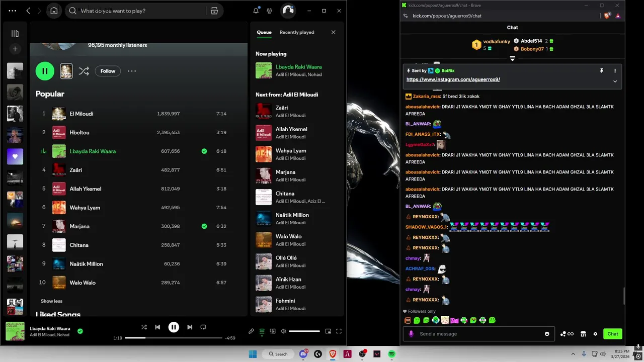
Task: Open Your Library icon in Spotify sidebar
Action: [15, 34]
